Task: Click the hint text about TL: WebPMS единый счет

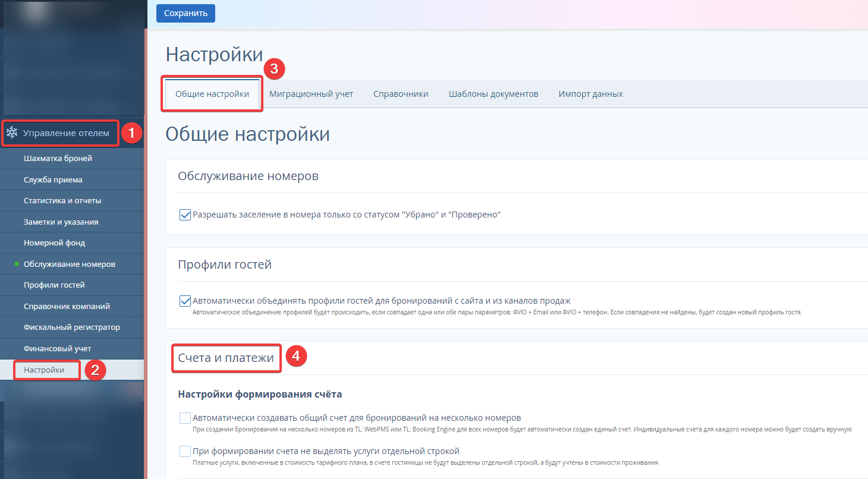Action: [x=522, y=429]
